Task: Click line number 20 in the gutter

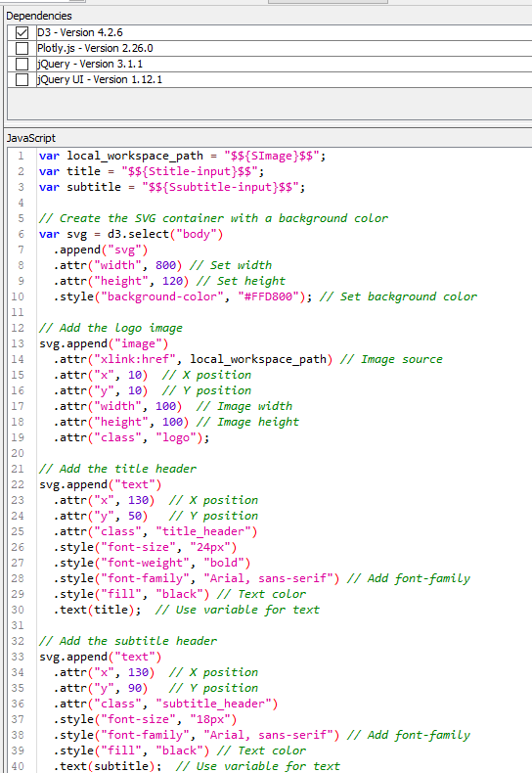Action: point(18,454)
